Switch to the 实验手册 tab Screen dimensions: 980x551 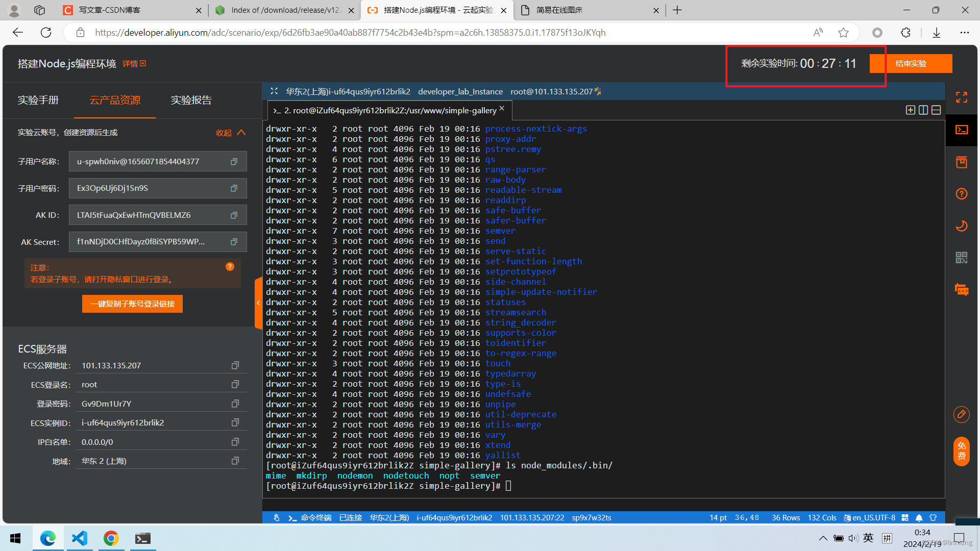(x=38, y=100)
